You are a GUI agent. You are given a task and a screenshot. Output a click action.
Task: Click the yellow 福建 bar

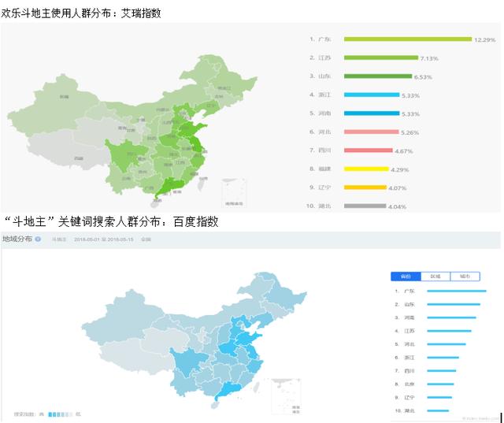(366, 169)
